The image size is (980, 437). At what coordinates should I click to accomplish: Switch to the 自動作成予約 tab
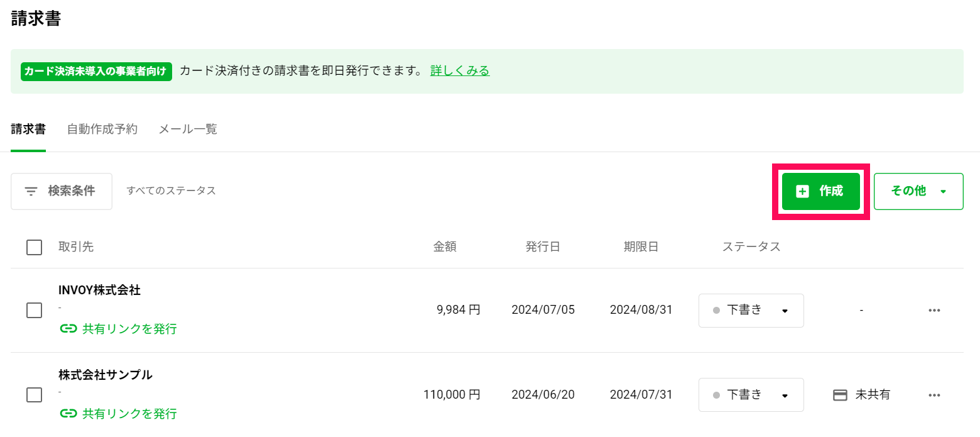click(x=102, y=130)
